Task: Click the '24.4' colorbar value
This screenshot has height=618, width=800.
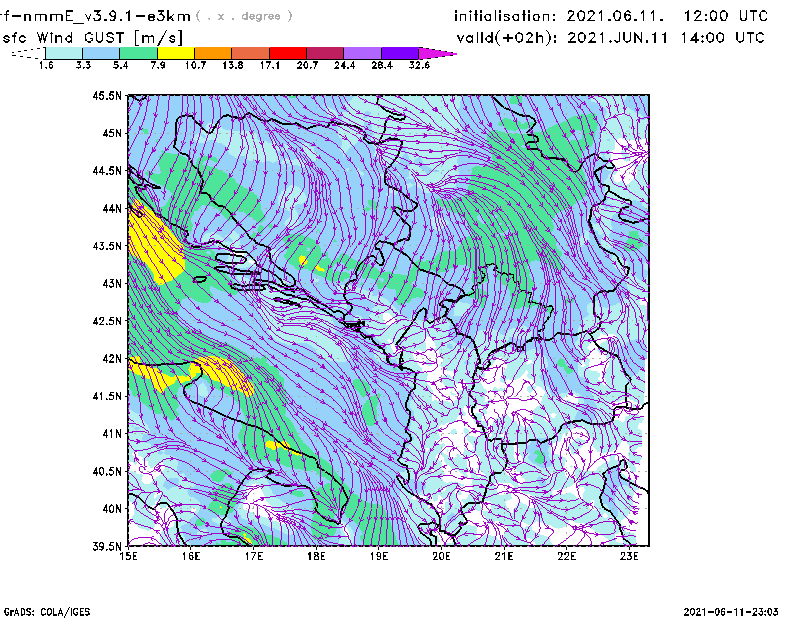Action: (x=344, y=65)
